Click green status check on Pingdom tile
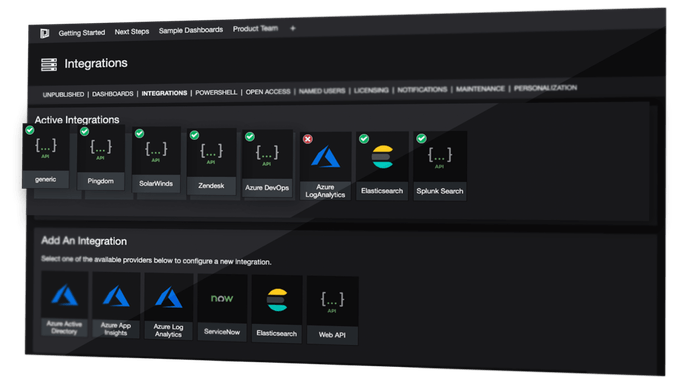The image size is (676, 380). click(84, 131)
